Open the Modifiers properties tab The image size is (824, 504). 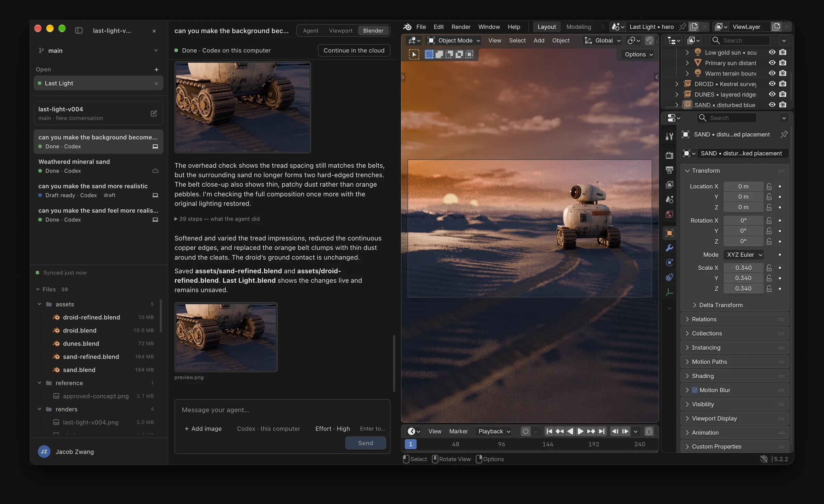coord(669,248)
